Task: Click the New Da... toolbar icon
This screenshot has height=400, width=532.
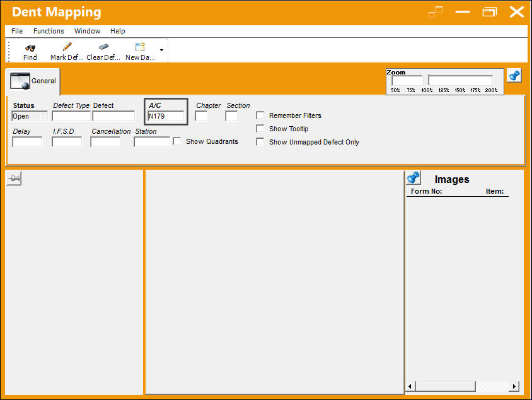Action: coord(140,47)
